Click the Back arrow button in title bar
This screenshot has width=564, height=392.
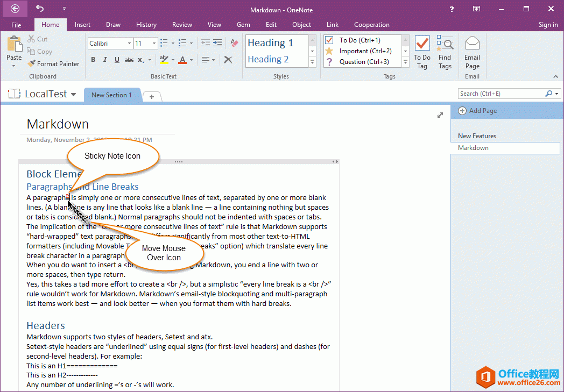click(x=15, y=9)
